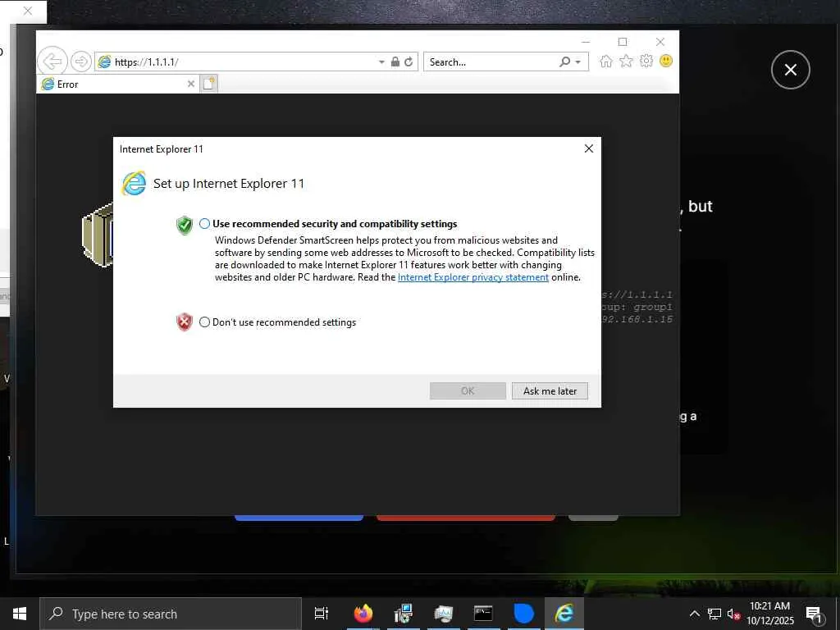
Task: Open the IE Home icon
Action: [x=606, y=61]
